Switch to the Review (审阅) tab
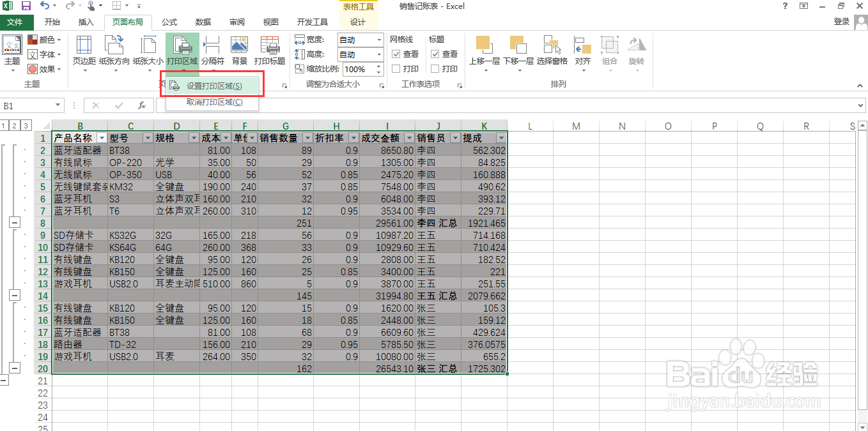The height and width of the screenshot is (431, 868). click(x=237, y=22)
